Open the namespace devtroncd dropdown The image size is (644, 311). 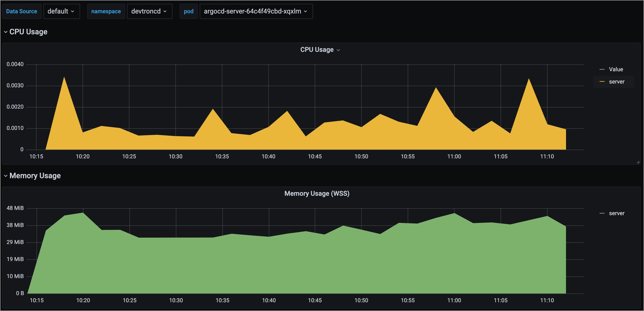point(149,11)
